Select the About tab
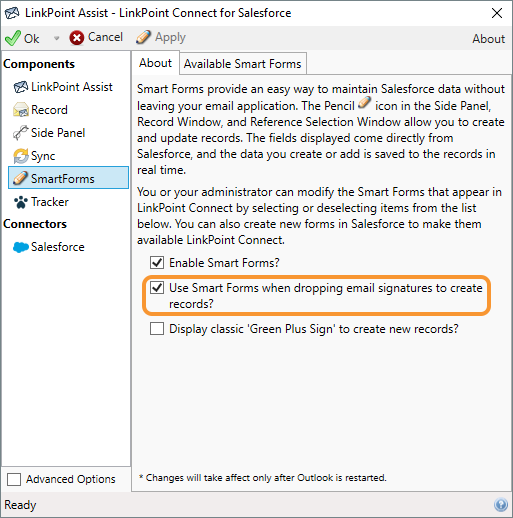513x518 pixels. (155, 63)
